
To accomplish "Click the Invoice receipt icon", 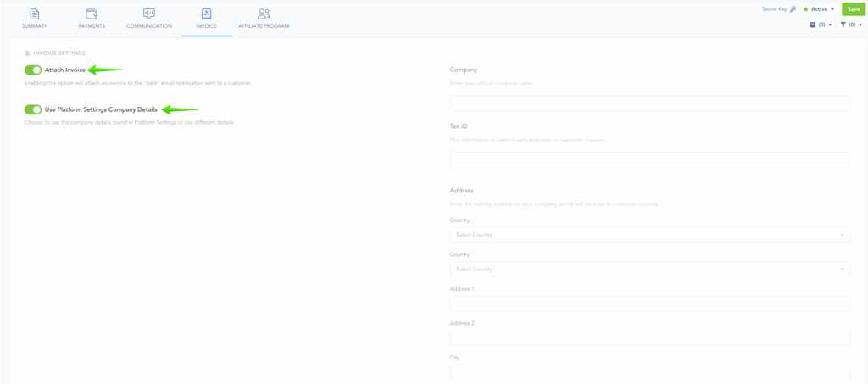I will [206, 14].
